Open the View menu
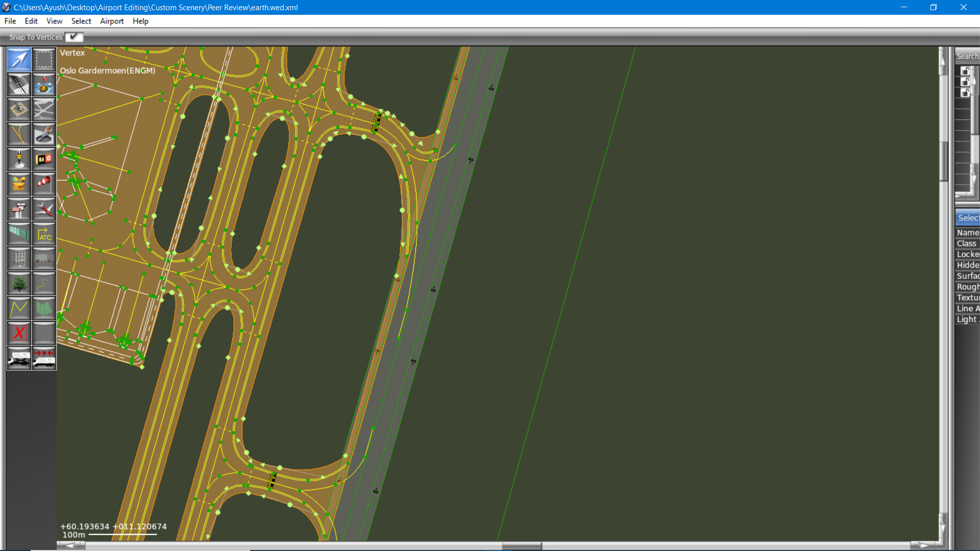This screenshot has height=551, width=980. [x=54, y=21]
